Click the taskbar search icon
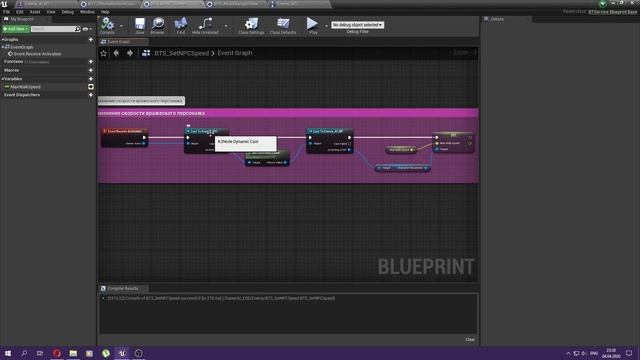Image resolution: width=640 pixels, height=360 pixels. click(x=24, y=353)
